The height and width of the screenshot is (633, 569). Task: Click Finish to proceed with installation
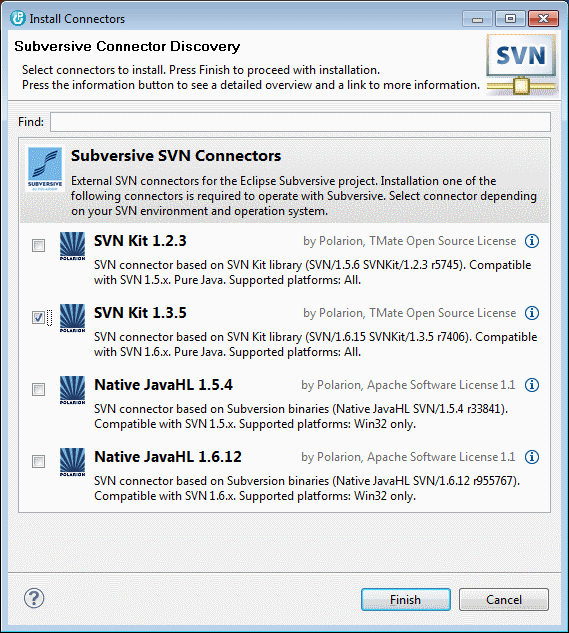pos(406,599)
